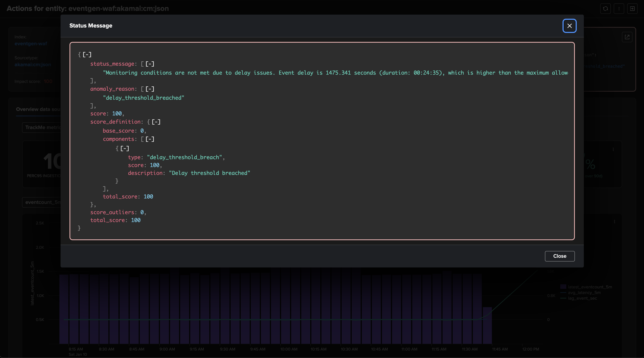This screenshot has height=358, width=644.
Task: Click the exit entity icon at top right
Action: click(x=633, y=8)
